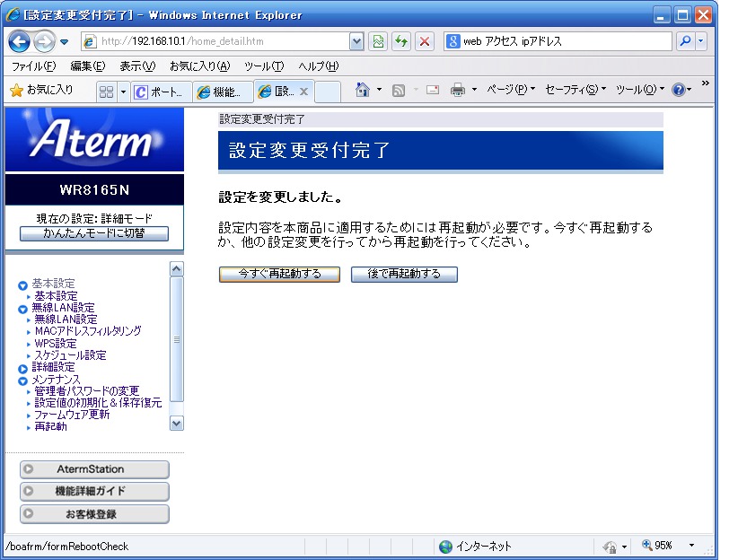Image resolution: width=738 pixels, height=560 pixels.
Task: Click the address bar URL field
Action: [215, 41]
